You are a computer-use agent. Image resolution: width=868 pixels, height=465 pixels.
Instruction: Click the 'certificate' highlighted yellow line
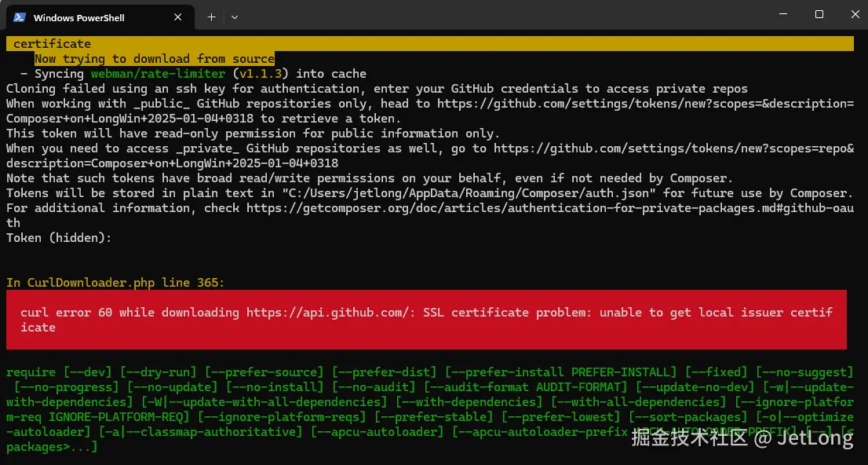point(429,44)
